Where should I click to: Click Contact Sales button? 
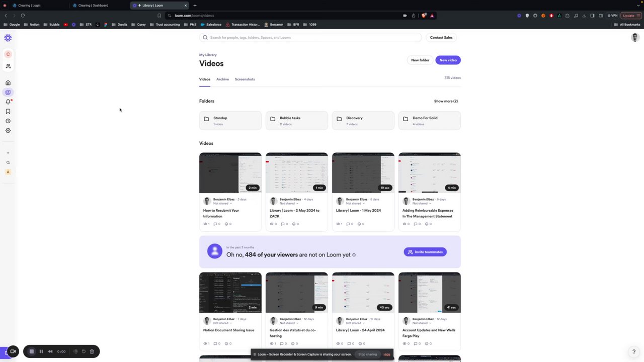[441, 38]
